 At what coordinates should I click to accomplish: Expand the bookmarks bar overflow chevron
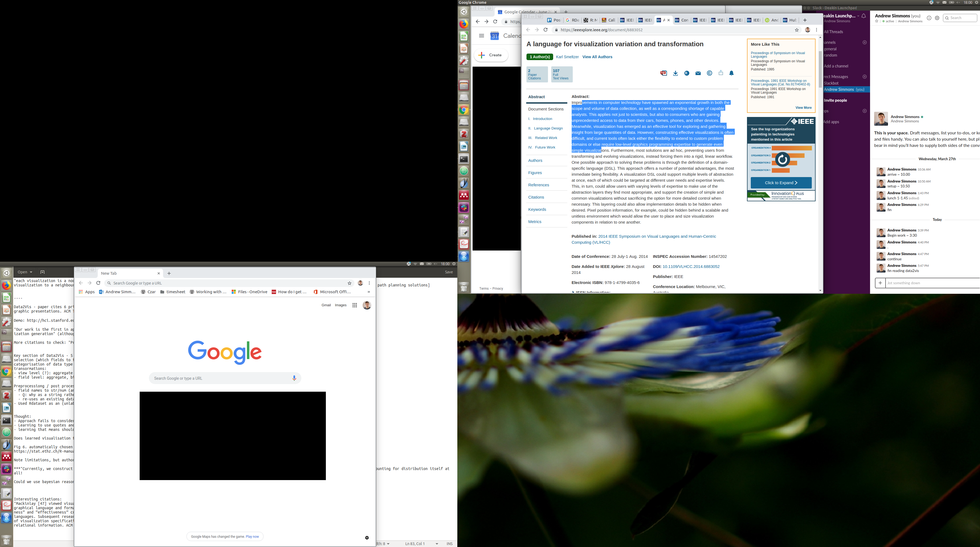click(x=369, y=292)
